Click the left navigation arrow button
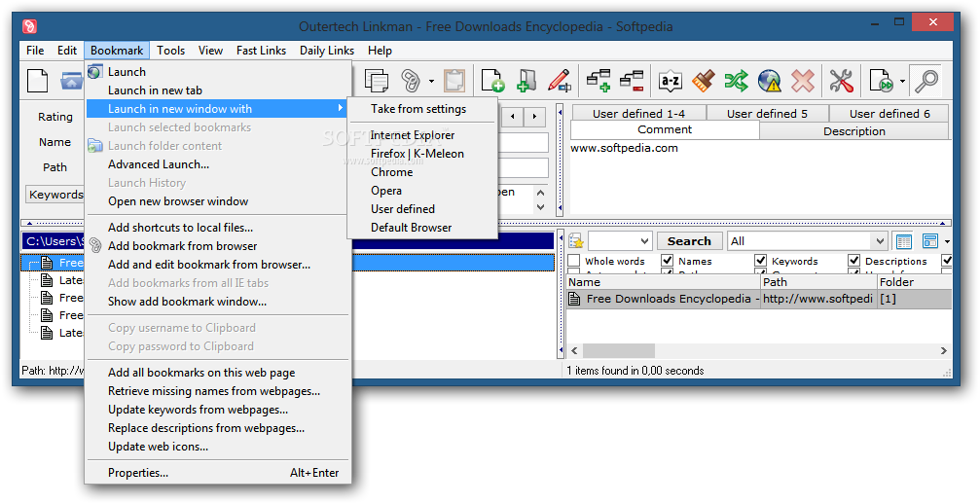This screenshot has height=504, width=980. pos(513,116)
